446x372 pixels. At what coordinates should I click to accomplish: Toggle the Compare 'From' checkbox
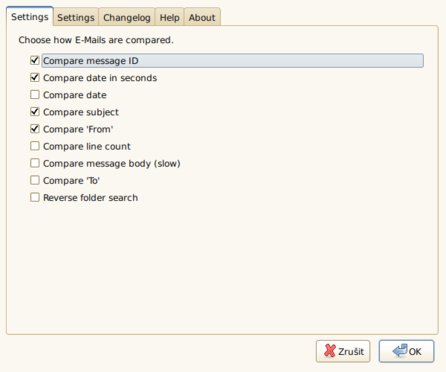coord(35,129)
